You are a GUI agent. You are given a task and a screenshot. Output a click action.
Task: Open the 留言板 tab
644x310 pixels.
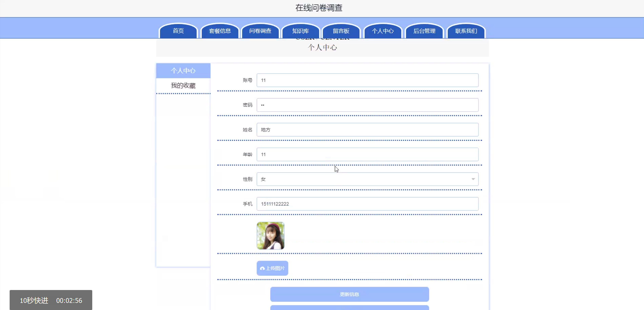(341, 31)
